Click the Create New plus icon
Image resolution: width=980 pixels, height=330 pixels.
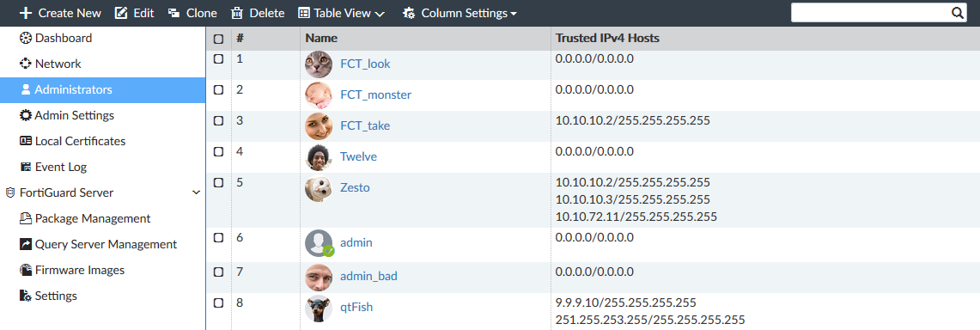click(26, 13)
